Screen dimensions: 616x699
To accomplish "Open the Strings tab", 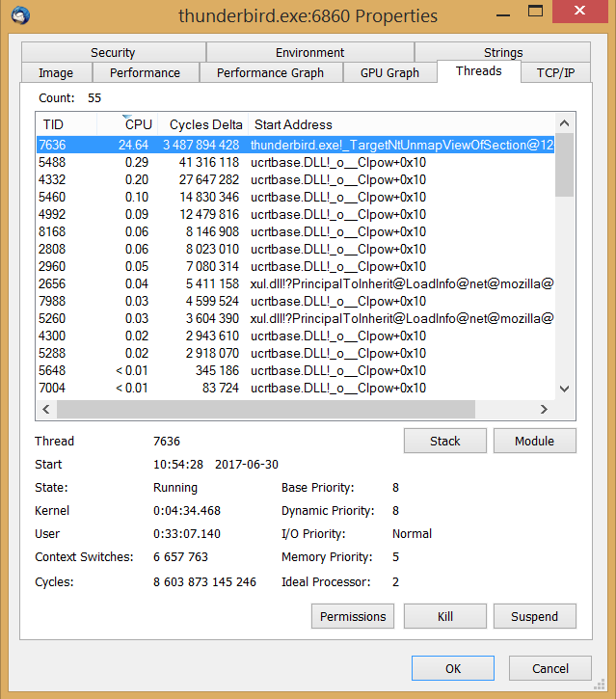I will (503, 52).
